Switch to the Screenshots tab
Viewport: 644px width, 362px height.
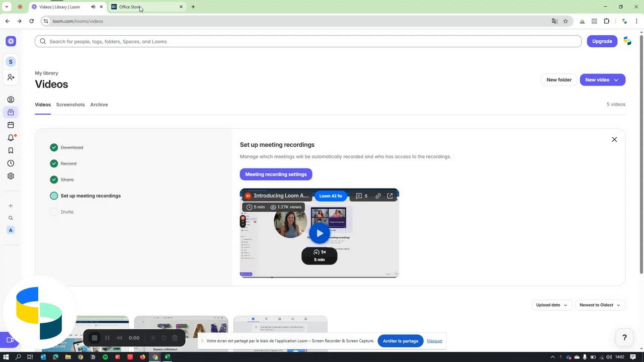click(70, 105)
